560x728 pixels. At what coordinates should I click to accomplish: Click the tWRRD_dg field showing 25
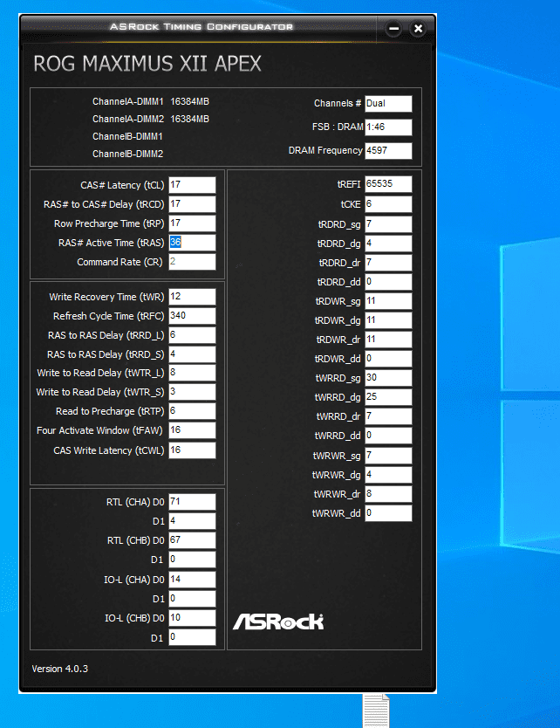pyautogui.click(x=388, y=397)
